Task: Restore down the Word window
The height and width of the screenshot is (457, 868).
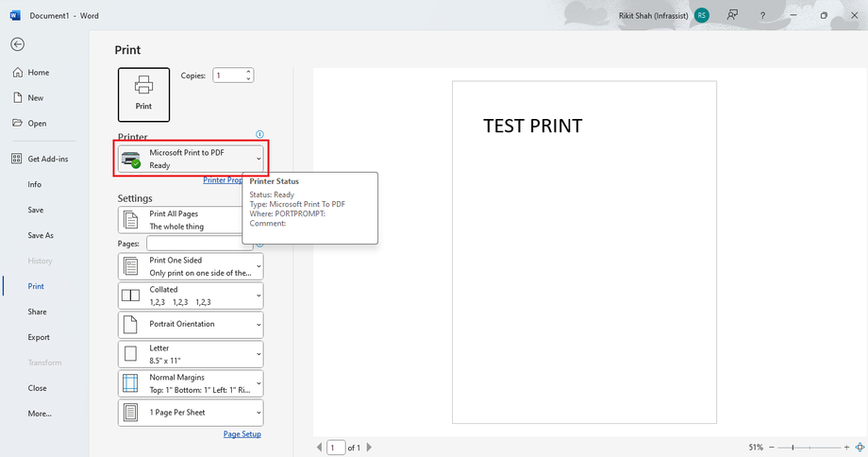Action: 824,15
